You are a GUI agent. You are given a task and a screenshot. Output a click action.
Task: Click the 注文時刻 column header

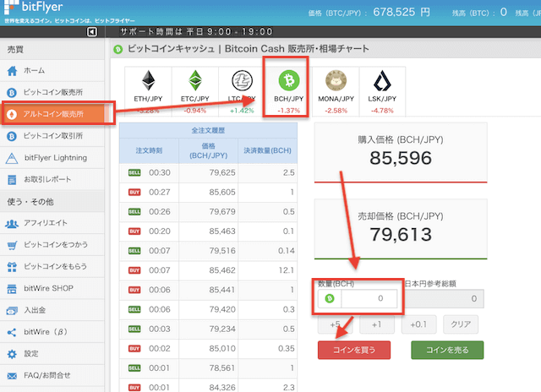pos(149,150)
